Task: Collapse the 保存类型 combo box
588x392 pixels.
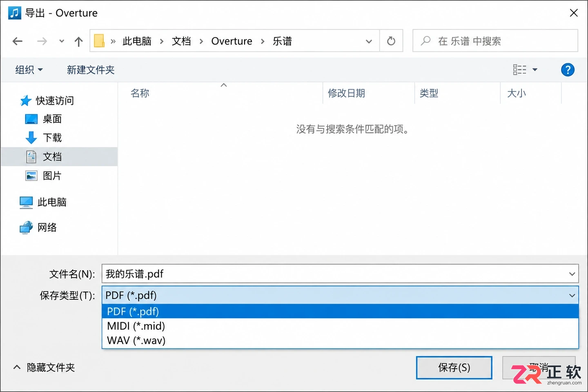Action: pos(340,295)
